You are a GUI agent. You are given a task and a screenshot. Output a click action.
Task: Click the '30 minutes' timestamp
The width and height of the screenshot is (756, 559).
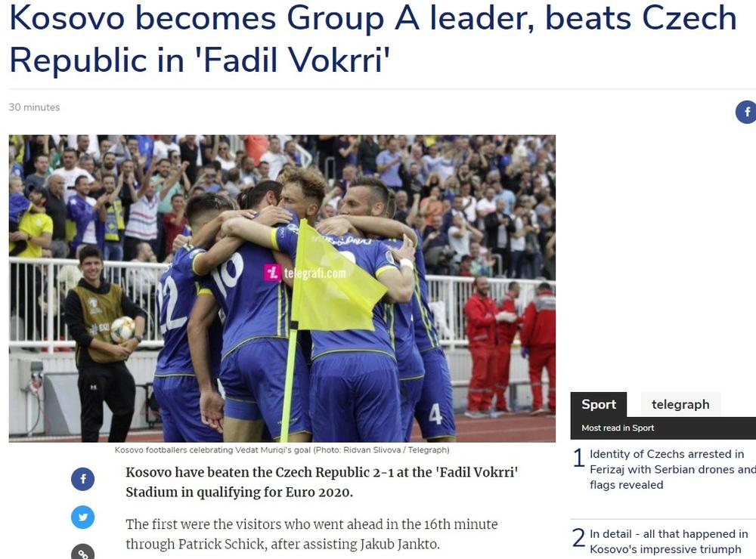pos(34,107)
